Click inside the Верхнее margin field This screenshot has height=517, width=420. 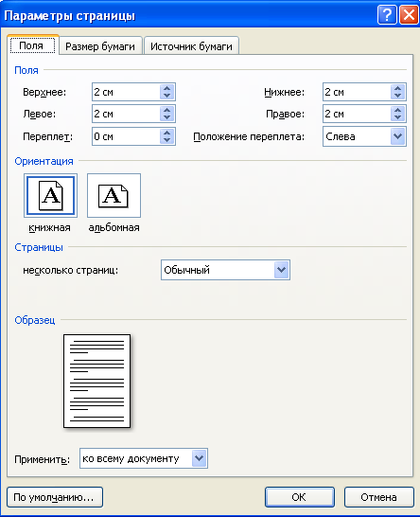(x=126, y=92)
